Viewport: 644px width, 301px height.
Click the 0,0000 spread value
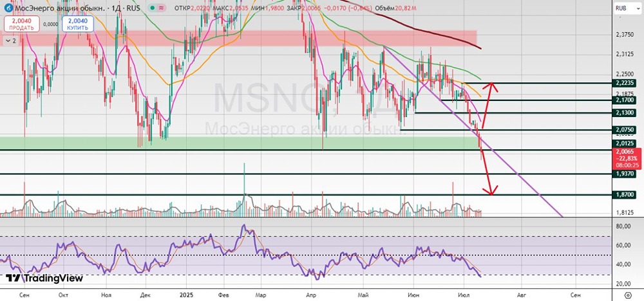(50, 24)
